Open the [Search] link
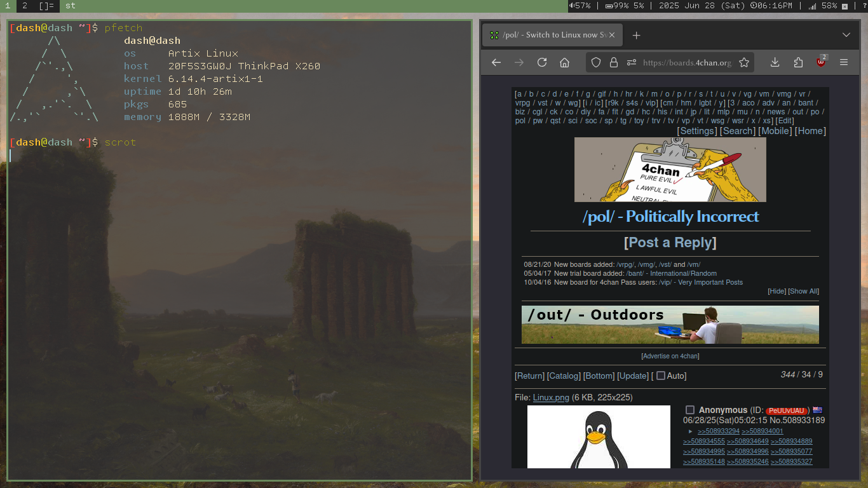Viewport: 868px width, 488px height. pyautogui.click(x=738, y=131)
